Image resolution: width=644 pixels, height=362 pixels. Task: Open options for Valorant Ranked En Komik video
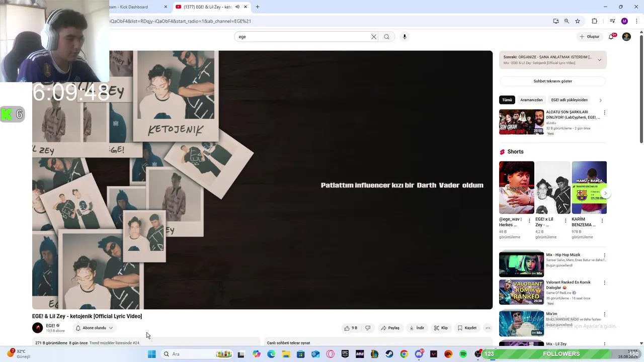click(604, 283)
